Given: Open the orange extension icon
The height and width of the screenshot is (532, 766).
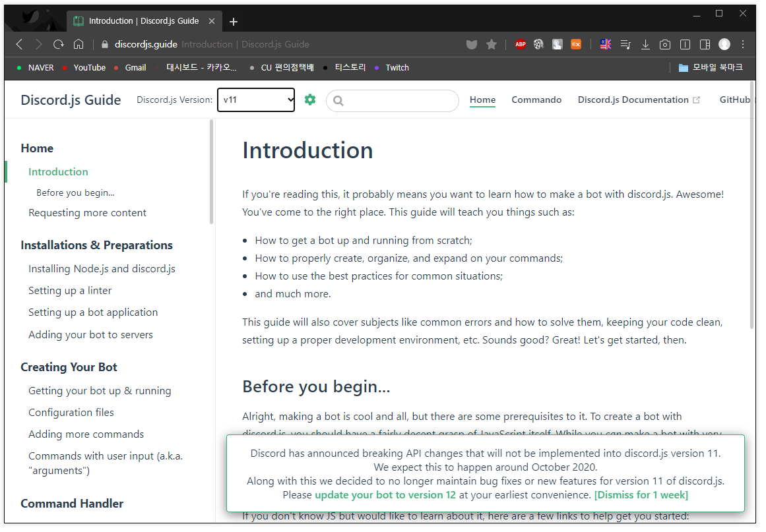Looking at the screenshot, I should (576, 44).
